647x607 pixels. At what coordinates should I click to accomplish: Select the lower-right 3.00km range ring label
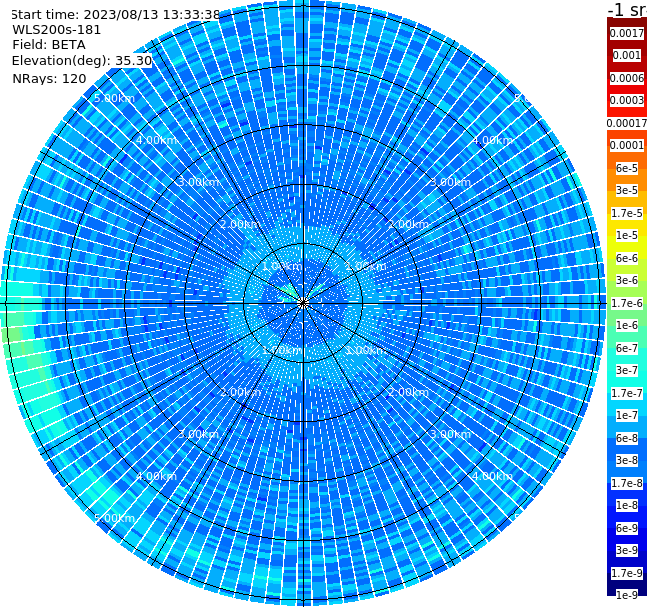[450, 434]
